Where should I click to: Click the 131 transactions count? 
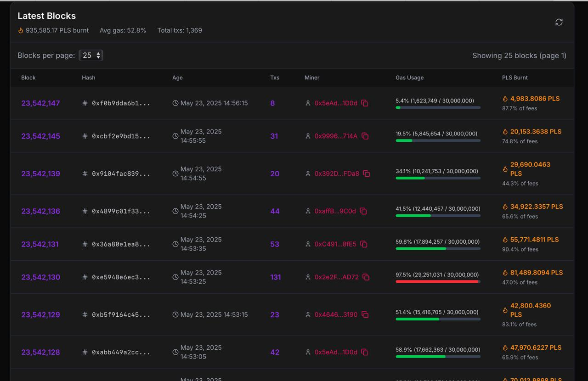click(x=276, y=277)
